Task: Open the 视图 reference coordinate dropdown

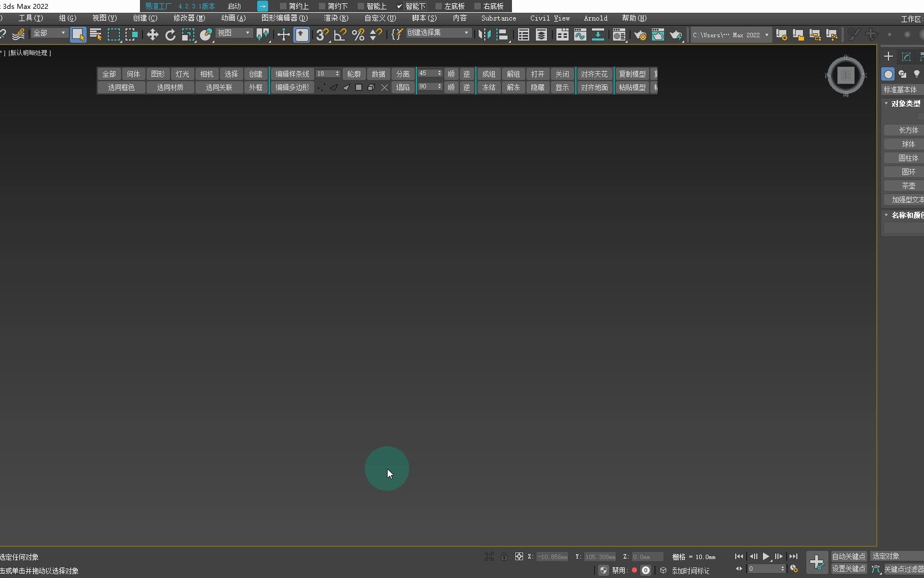Action: [x=234, y=33]
